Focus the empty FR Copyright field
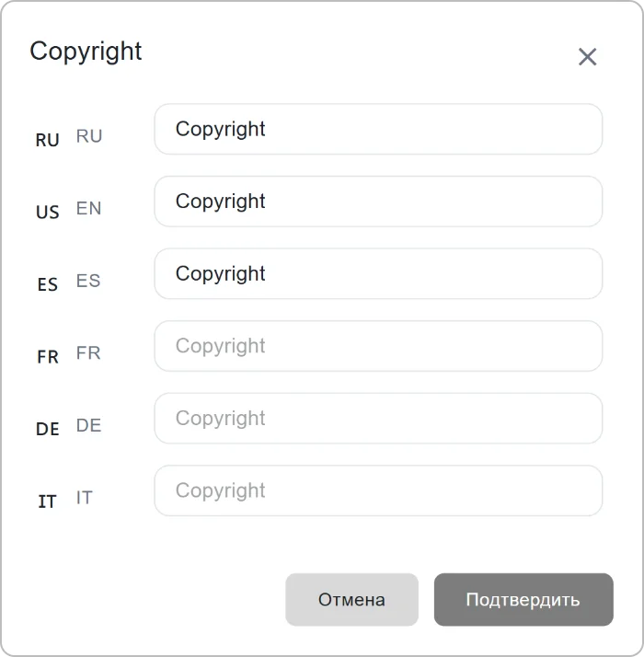 pyautogui.click(x=378, y=346)
